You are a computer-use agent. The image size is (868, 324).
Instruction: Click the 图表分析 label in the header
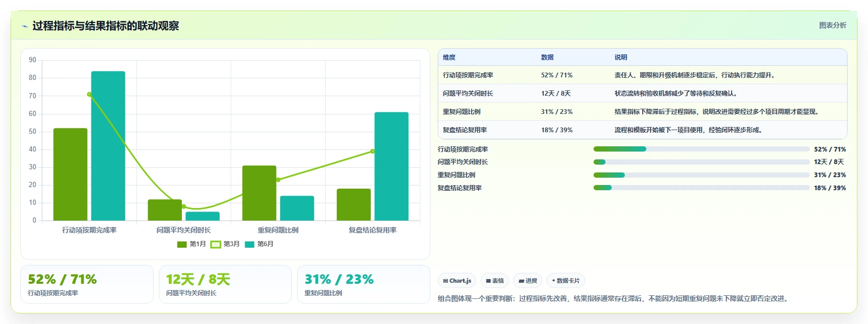coord(832,25)
